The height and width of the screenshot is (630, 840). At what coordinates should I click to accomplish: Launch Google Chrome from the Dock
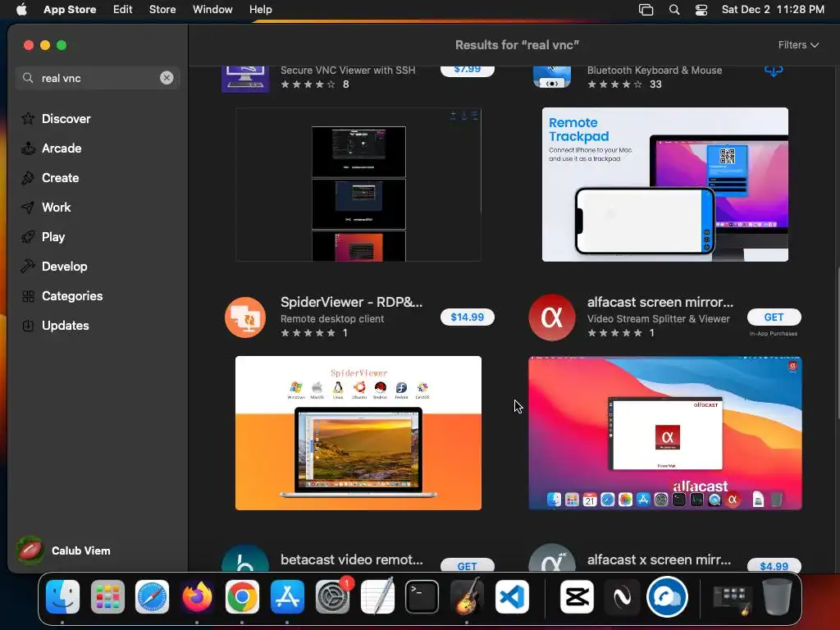point(242,597)
